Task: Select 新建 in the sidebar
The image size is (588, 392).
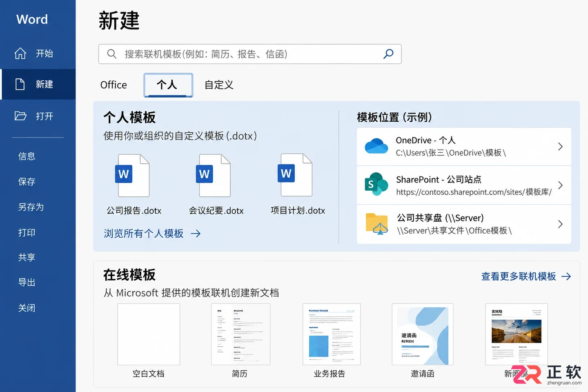Action: (38, 84)
